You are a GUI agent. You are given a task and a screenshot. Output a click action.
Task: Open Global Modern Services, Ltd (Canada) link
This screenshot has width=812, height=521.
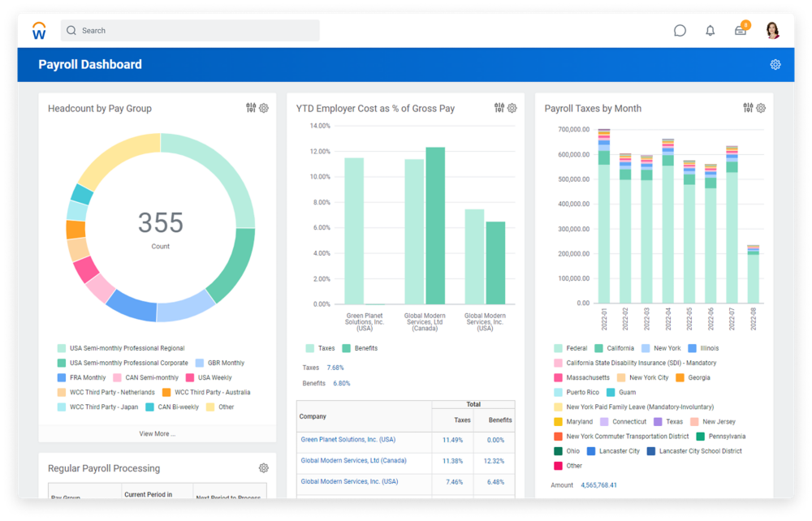pyautogui.click(x=354, y=460)
